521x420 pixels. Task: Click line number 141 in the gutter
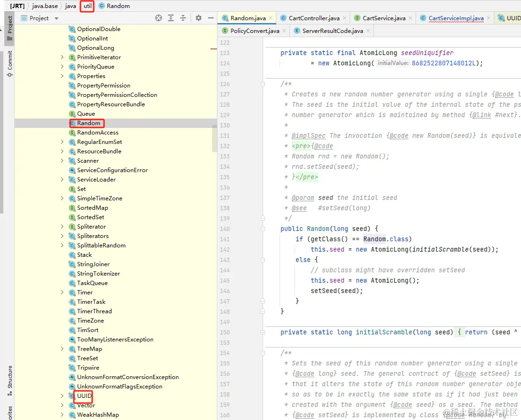click(224, 239)
